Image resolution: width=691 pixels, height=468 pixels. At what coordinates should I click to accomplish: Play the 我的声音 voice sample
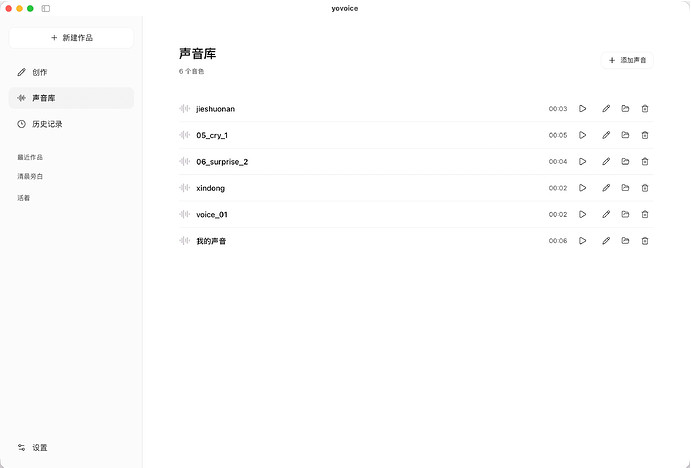[x=582, y=241]
